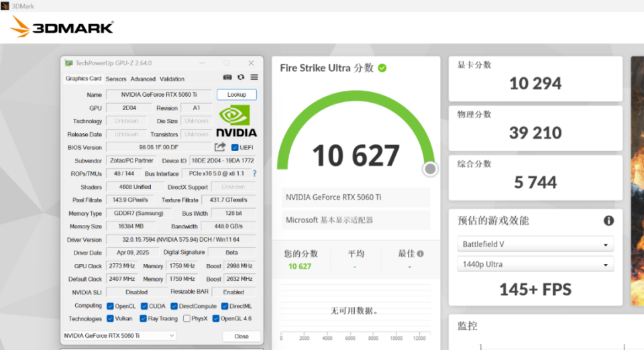
Task: Click the NVIDIA GeForce RTX 5060 Ti row in 3DMark
Action: point(356,198)
